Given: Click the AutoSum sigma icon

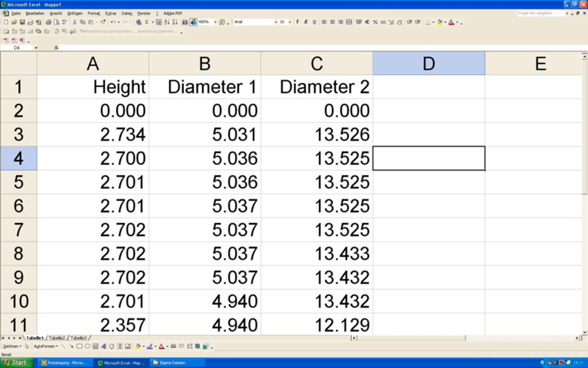Looking at the screenshot, I should point(146,22).
